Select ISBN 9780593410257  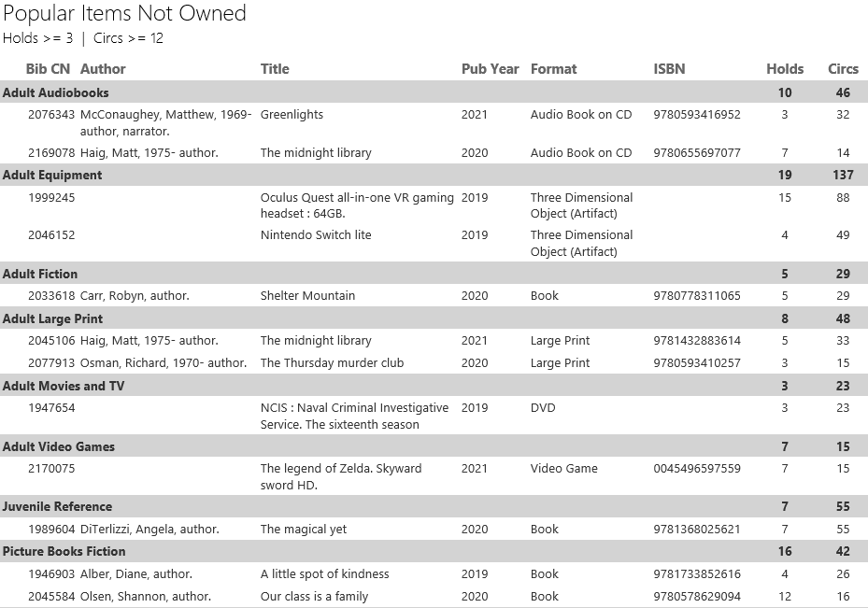coord(697,363)
